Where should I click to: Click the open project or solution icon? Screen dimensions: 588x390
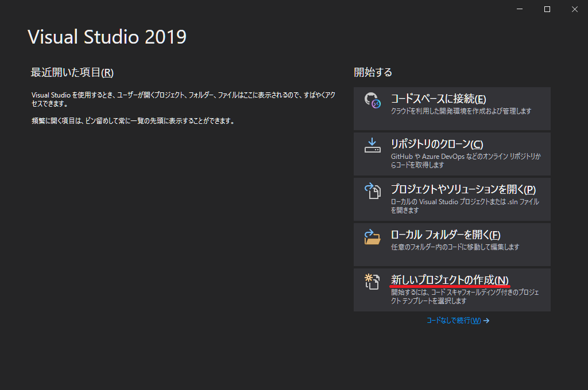tap(373, 191)
